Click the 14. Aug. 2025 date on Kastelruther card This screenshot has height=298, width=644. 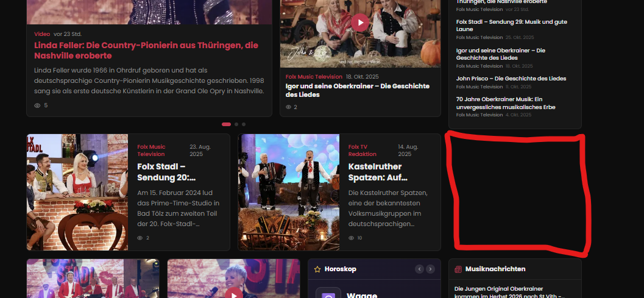tap(408, 151)
